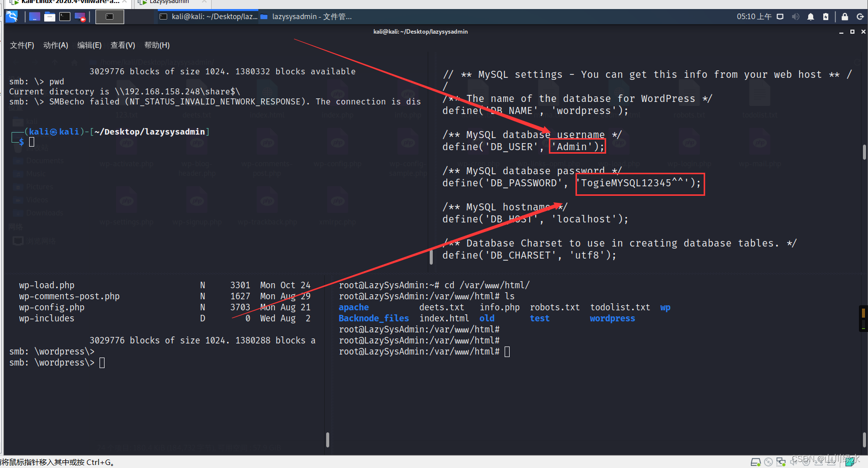Click the 'utf8' DB_CHARSET value
Screen dimensions: 868x468
click(x=587, y=255)
